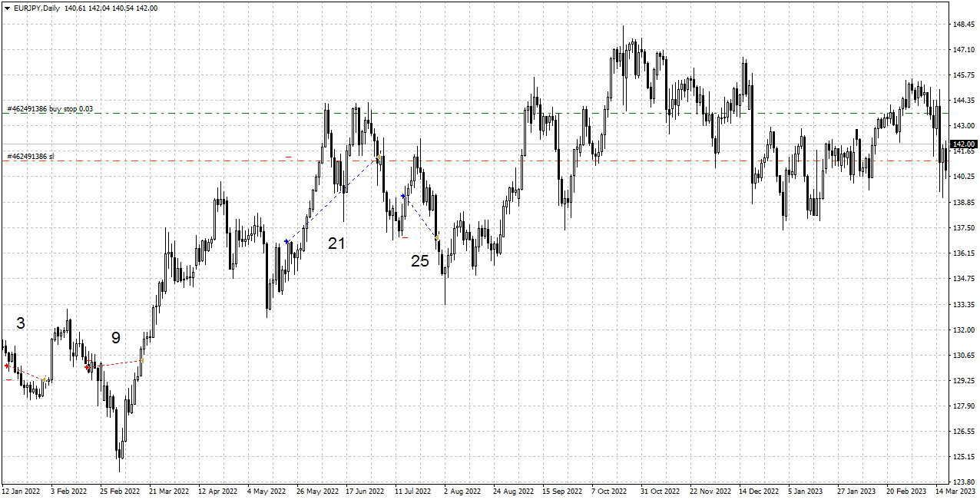
Task: Click the orange exit arrow of trade 3
Action: tap(45, 379)
